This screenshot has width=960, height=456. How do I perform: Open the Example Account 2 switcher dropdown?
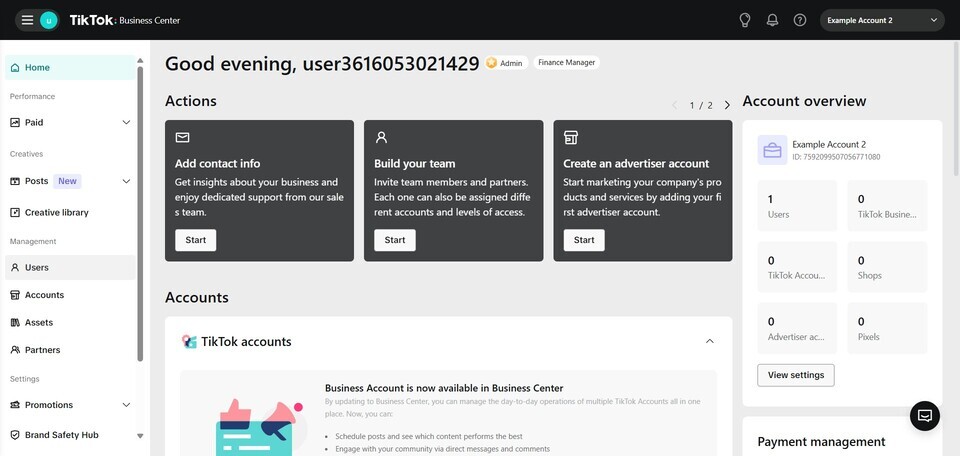882,20
